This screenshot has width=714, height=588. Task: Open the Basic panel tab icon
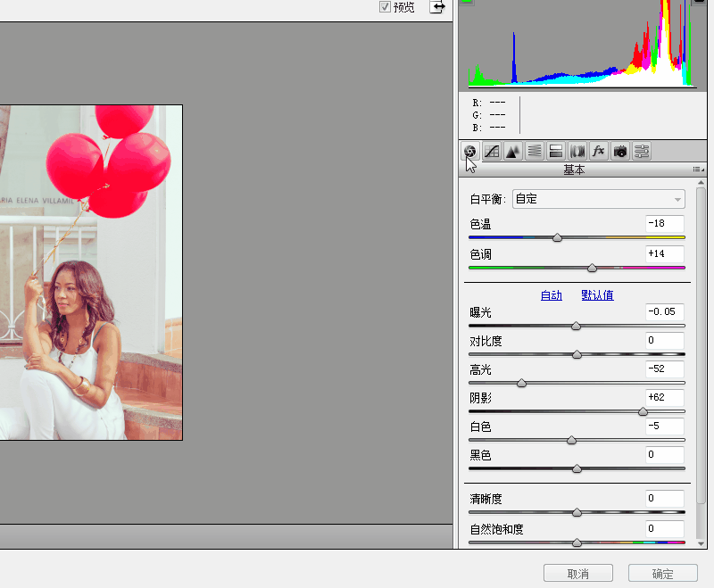tap(470, 151)
